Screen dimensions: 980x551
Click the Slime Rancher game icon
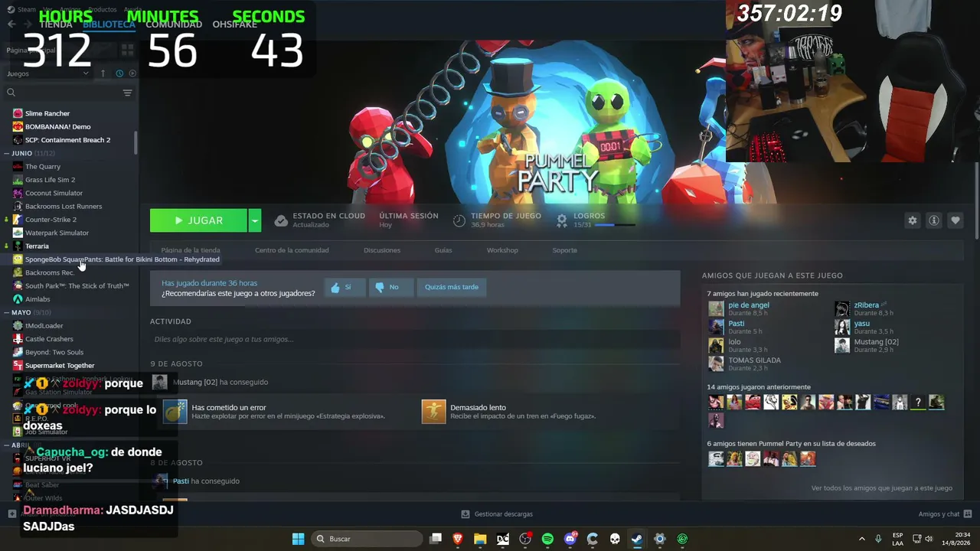pos(18,113)
